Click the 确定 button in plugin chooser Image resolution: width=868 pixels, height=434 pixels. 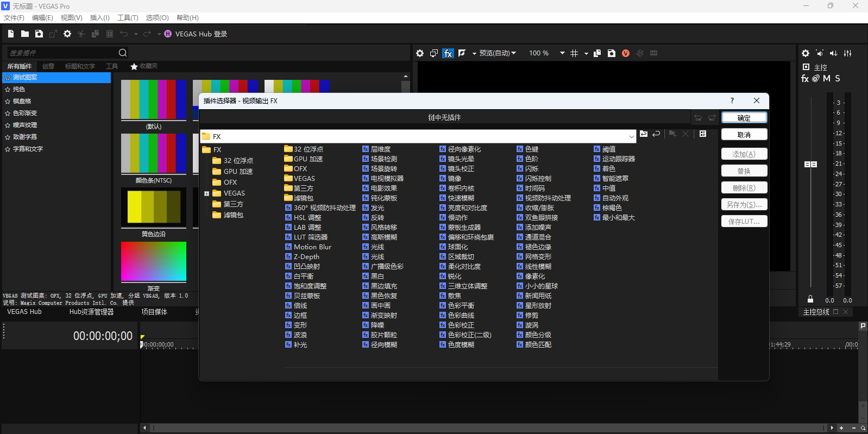[x=744, y=118]
